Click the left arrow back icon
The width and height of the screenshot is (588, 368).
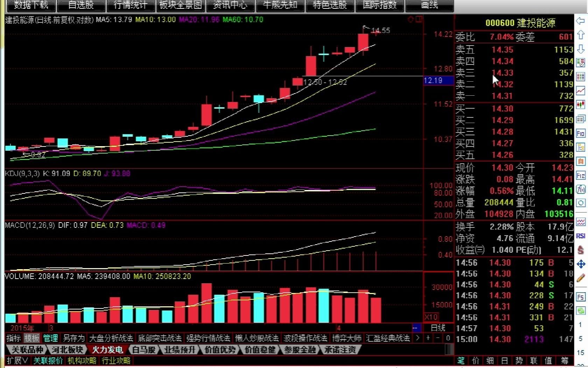click(581, 21)
